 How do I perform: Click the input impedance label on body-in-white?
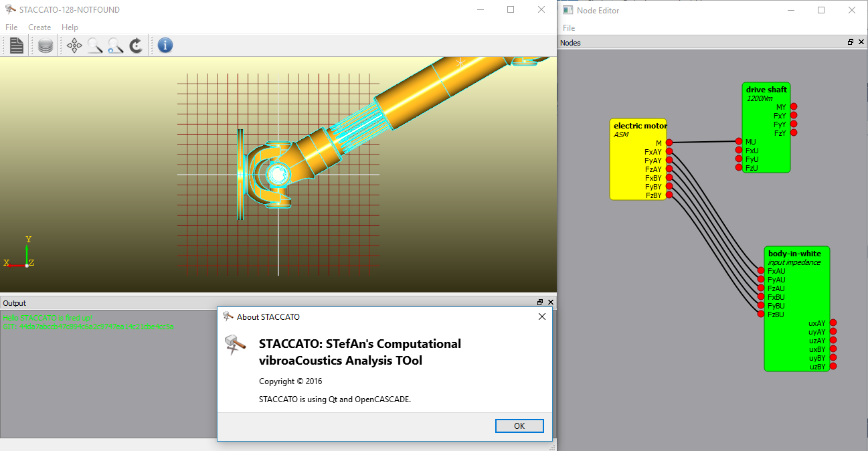pos(794,262)
